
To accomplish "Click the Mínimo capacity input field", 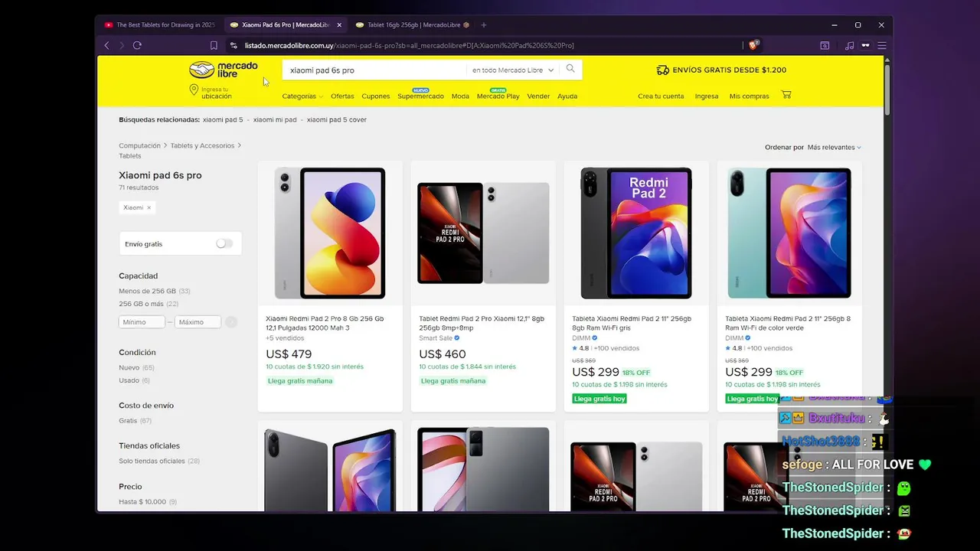I will tap(142, 322).
